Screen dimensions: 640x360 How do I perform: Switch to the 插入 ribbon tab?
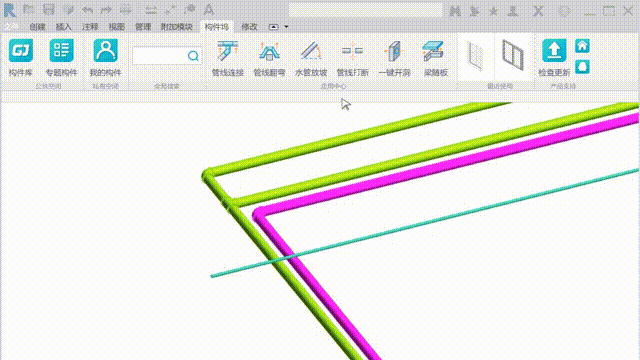(63, 27)
